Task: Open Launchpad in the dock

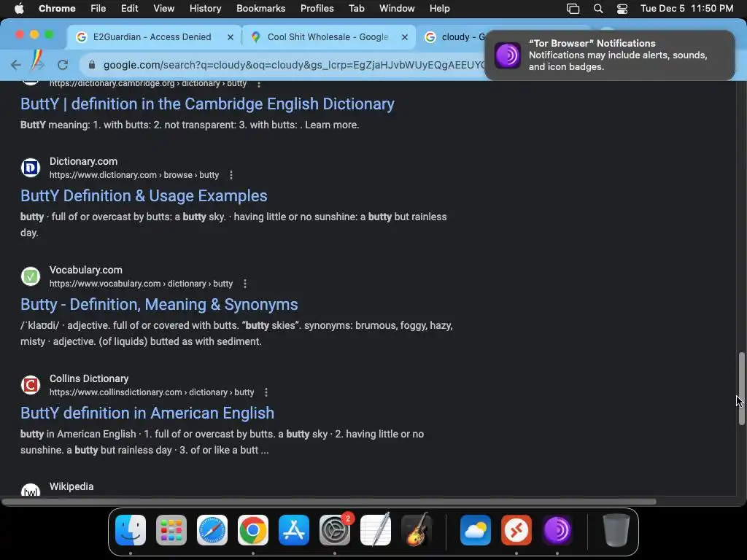Action: coord(171,530)
